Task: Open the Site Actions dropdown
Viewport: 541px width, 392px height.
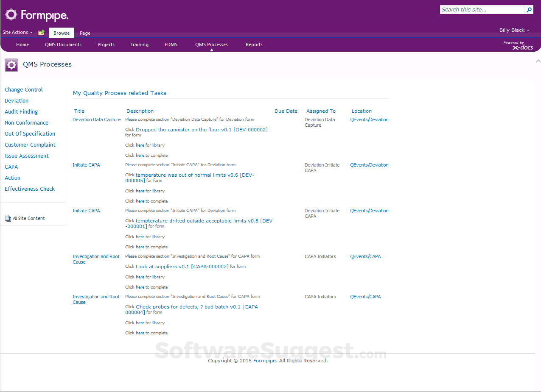Action: pyautogui.click(x=16, y=32)
